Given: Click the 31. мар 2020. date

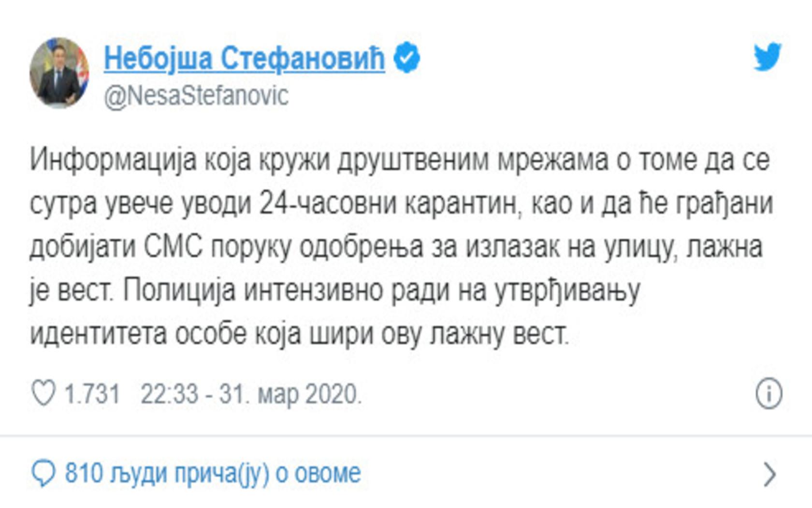Looking at the screenshot, I should [x=290, y=394].
